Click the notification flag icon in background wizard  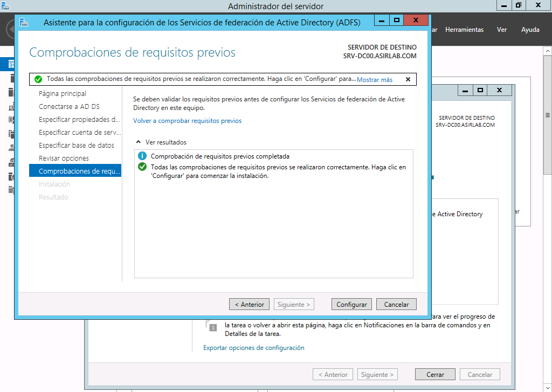pos(211,326)
